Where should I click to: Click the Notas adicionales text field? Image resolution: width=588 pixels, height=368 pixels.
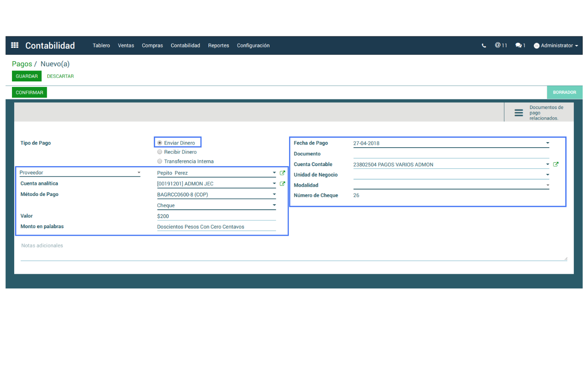pos(294,251)
